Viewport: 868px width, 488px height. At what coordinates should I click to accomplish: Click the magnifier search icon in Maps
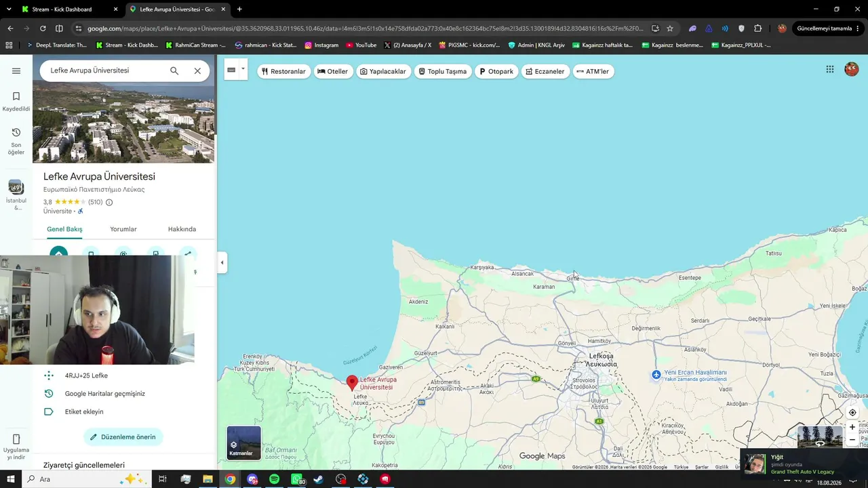[x=174, y=70]
